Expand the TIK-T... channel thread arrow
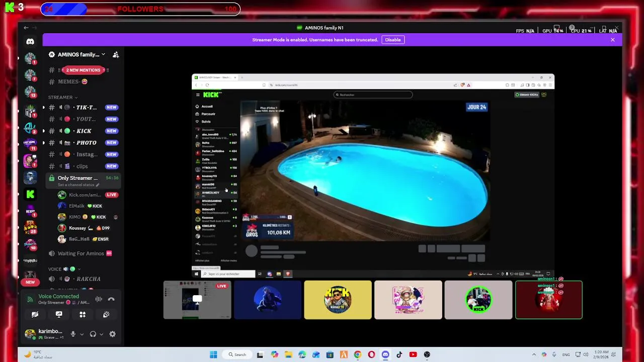Viewport: 644px width, 362px height. [44, 107]
